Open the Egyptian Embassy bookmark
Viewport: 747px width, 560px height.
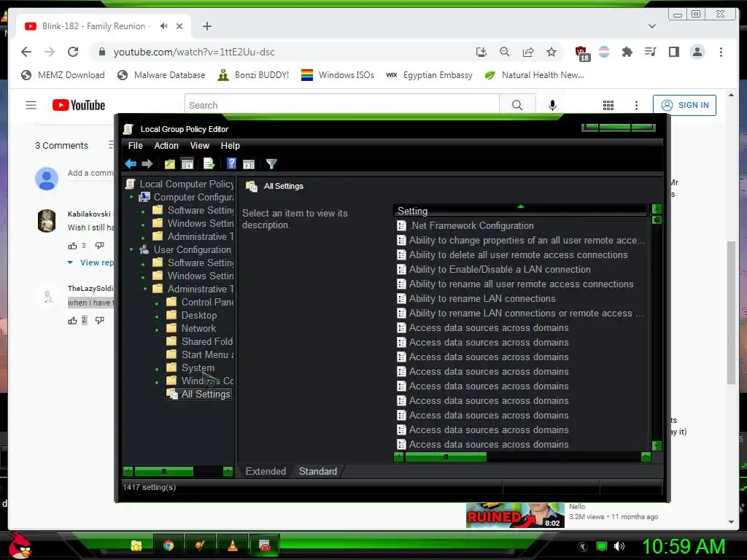pyautogui.click(x=429, y=75)
